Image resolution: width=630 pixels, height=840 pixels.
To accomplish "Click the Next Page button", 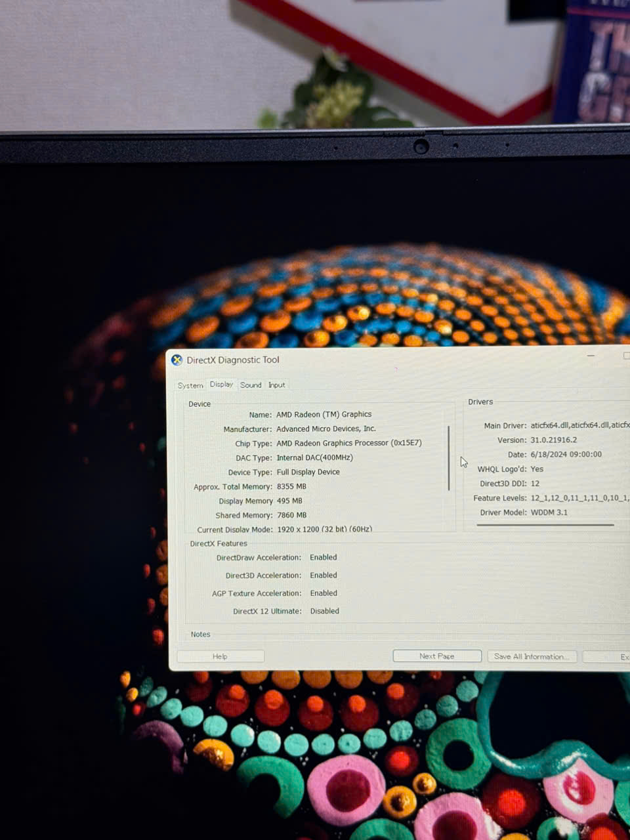I will [437, 656].
